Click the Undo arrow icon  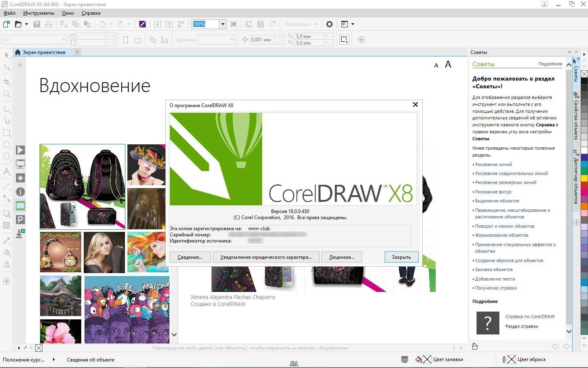[102, 24]
